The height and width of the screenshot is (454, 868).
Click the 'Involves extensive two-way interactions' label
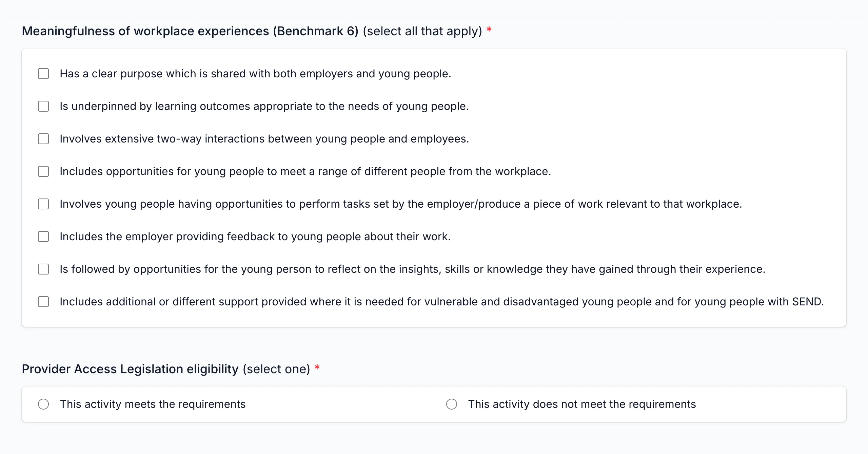click(264, 139)
